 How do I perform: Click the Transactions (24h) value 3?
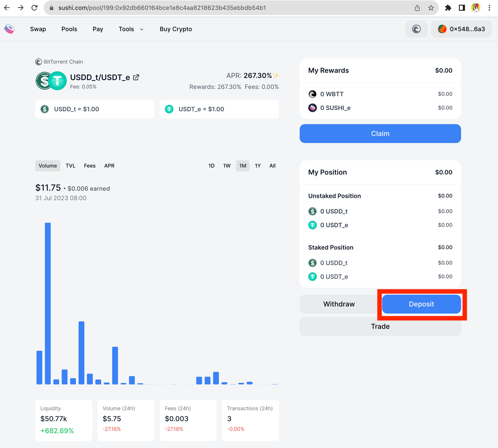tap(229, 419)
